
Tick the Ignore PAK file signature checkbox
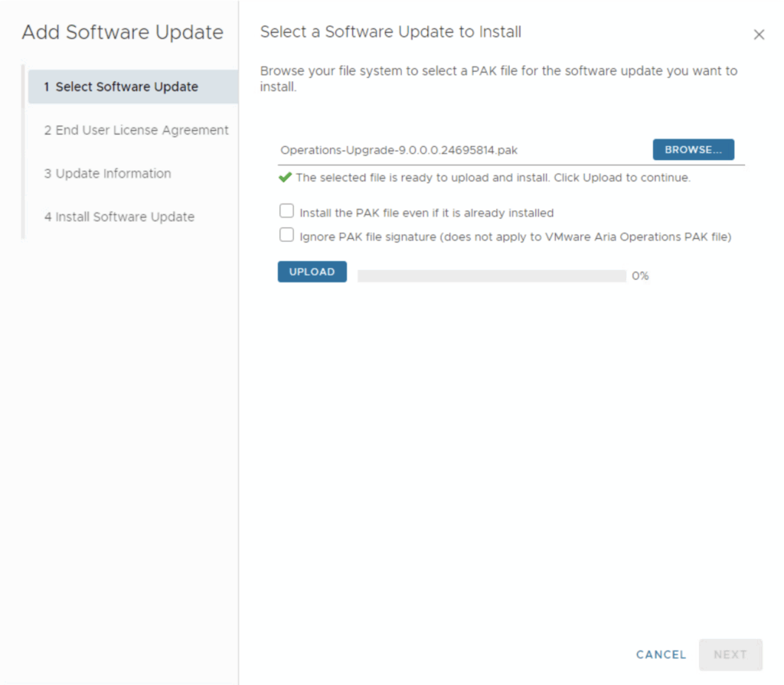pos(286,236)
